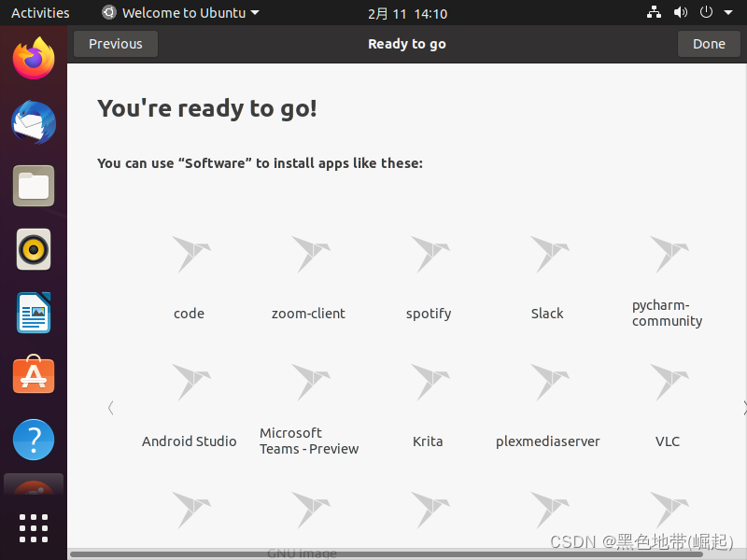Open Thunderbird Mail in the dock
Screen dimensions: 747x560
[x=34, y=122]
